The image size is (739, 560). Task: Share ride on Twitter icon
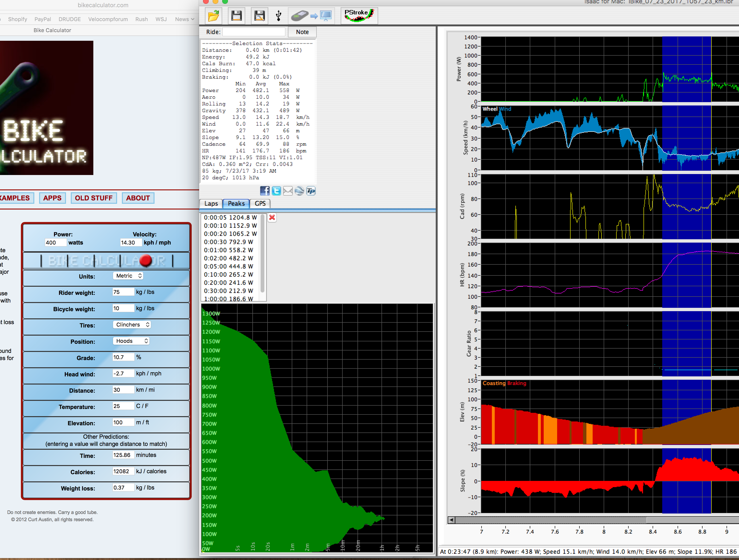[x=276, y=191]
